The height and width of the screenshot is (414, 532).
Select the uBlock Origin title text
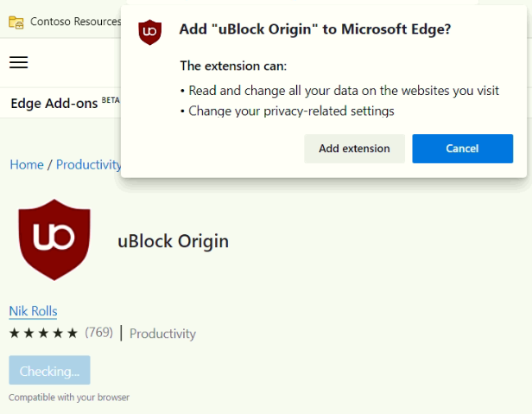(173, 241)
